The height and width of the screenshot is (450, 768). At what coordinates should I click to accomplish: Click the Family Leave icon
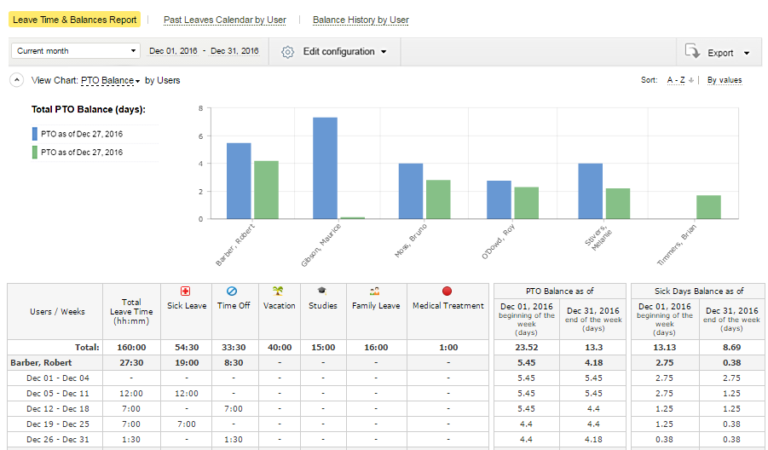pyautogui.click(x=375, y=290)
